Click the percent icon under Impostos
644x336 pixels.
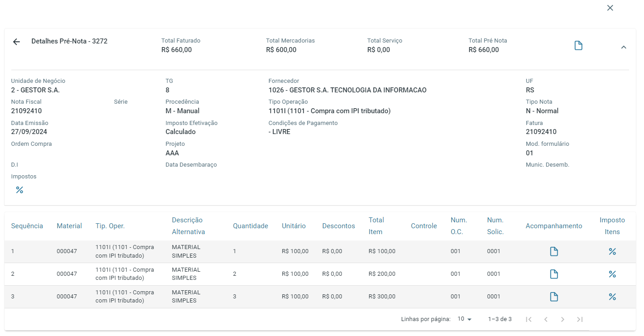[19, 190]
